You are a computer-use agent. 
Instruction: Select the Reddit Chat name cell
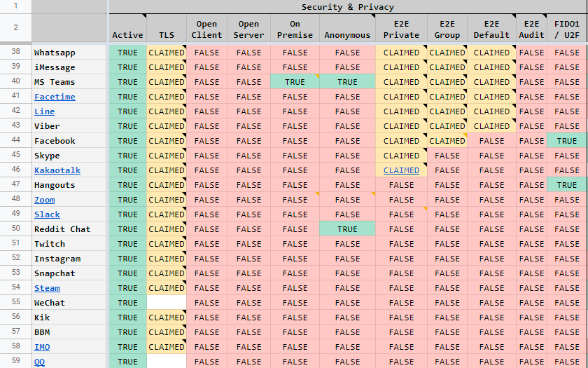(x=69, y=229)
